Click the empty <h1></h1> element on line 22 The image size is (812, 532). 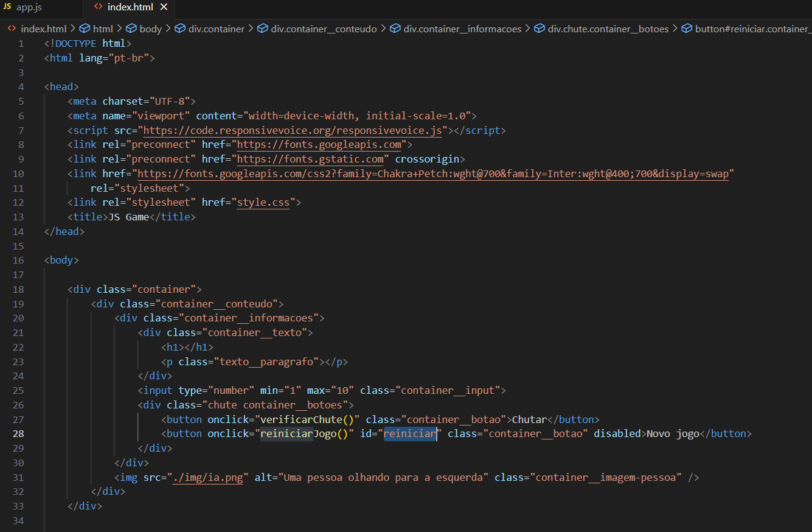(187, 347)
